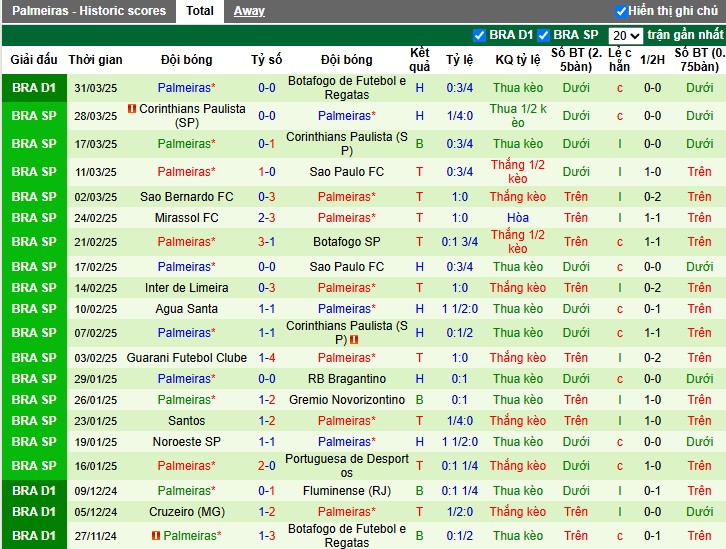This screenshot has height=549, width=726.
Task: Click Botafogo SP team name
Action: click(x=347, y=242)
